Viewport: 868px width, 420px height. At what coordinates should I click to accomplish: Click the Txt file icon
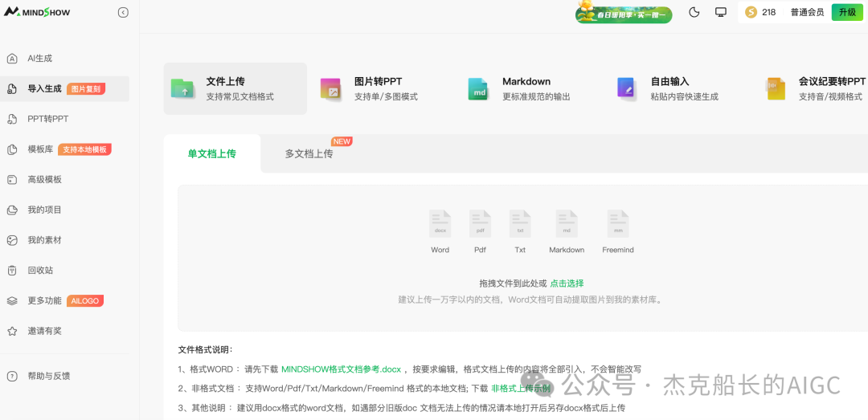(520, 224)
